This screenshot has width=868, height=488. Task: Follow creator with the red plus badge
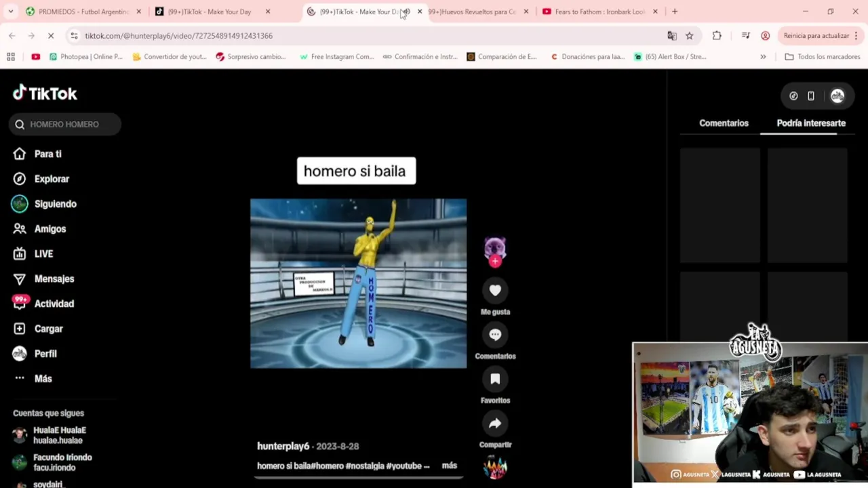pos(495,262)
